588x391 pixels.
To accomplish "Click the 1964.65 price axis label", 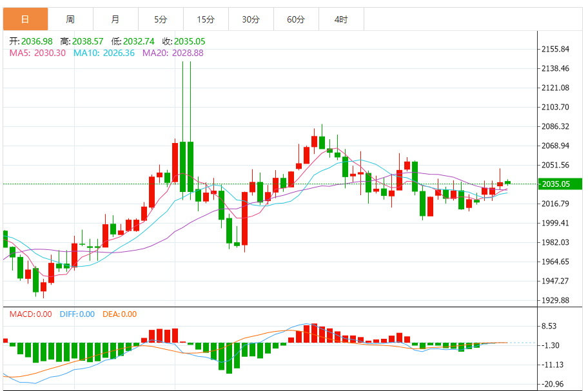I will (555, 262).
